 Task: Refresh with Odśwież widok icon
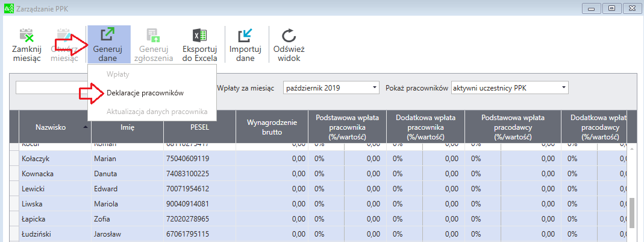tap(289, 35)
